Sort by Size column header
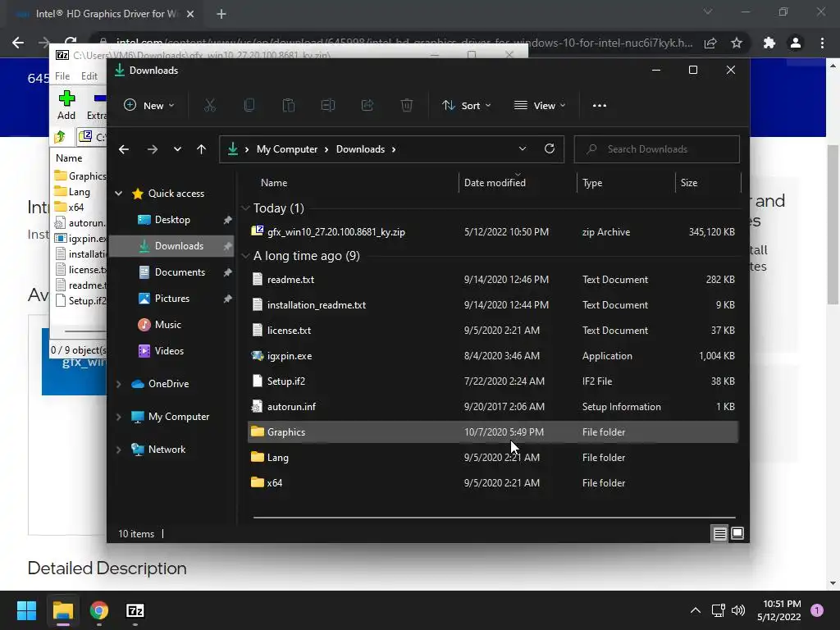 [x=689, y=183]
